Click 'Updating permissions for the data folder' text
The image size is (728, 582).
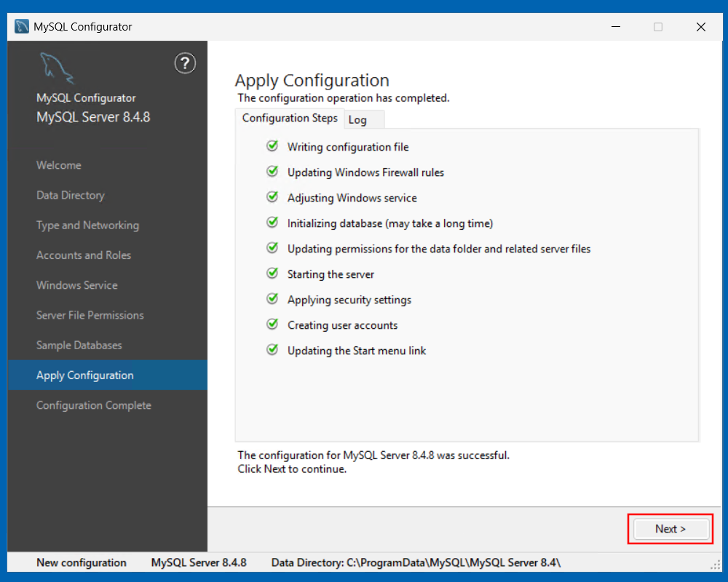coord(439,250)
